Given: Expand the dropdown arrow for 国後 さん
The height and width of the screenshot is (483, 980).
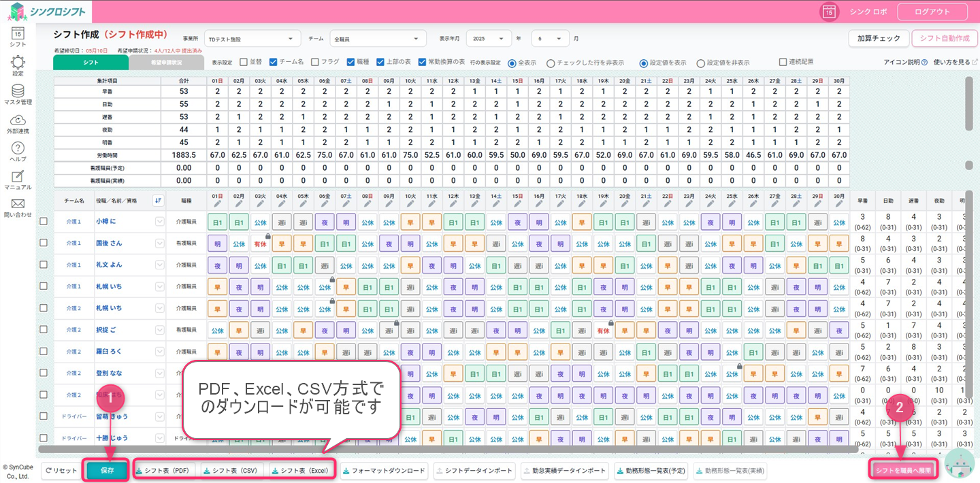Looking at the screenshot, I should click(160, 243).
